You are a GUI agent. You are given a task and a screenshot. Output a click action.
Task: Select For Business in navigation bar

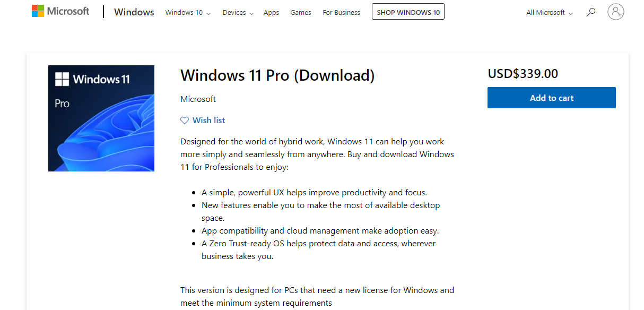pyautogui.click(x=341, y=13)
